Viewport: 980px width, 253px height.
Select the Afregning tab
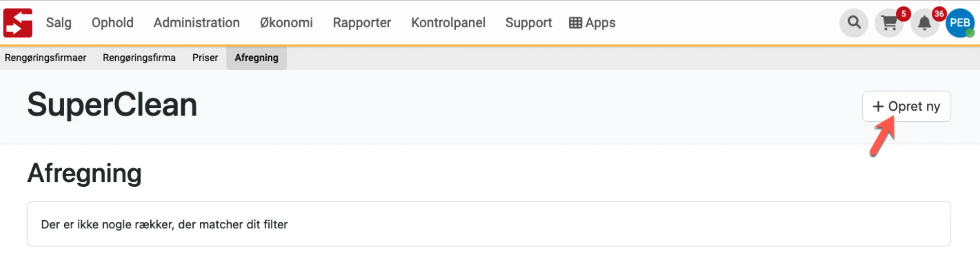pos(256,58)
